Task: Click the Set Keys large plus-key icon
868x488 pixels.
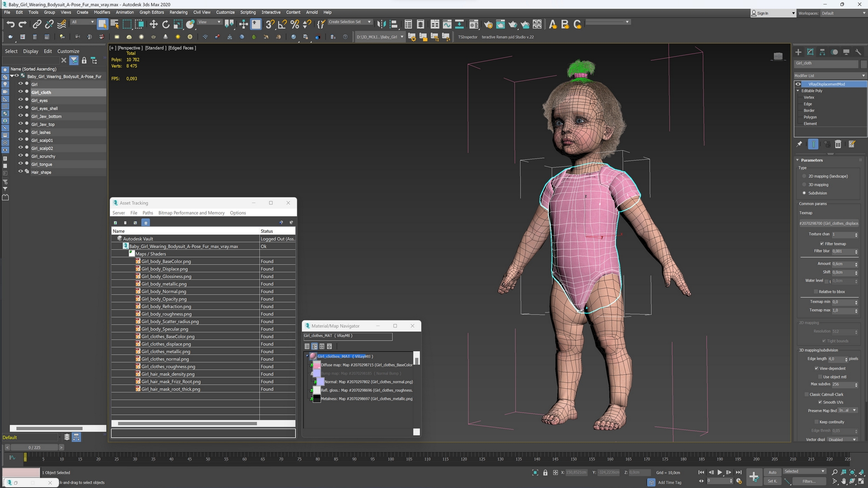Action: pyautogui.click(x=754, y=476)
